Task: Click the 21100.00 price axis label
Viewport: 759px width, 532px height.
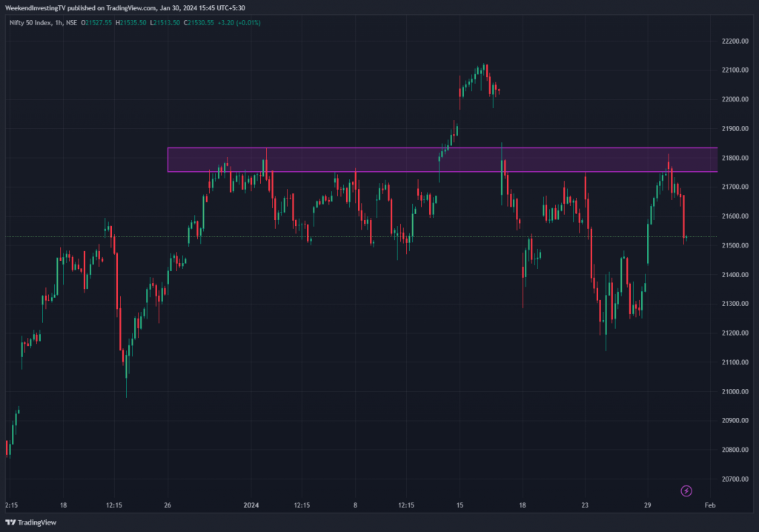Action: [735, 362]
